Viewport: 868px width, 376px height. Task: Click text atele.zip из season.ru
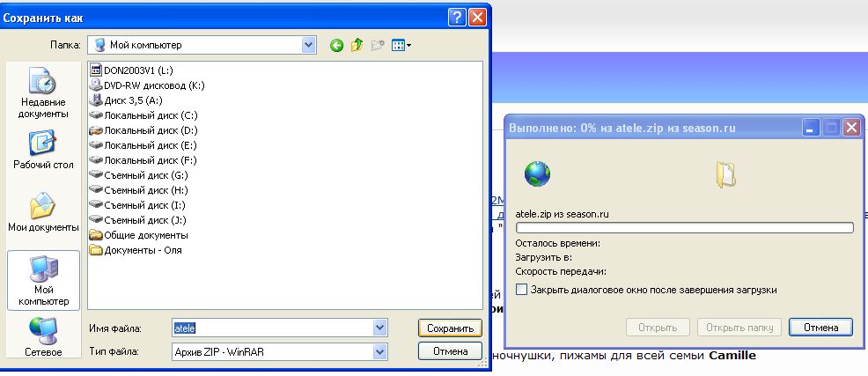(562, 214)
